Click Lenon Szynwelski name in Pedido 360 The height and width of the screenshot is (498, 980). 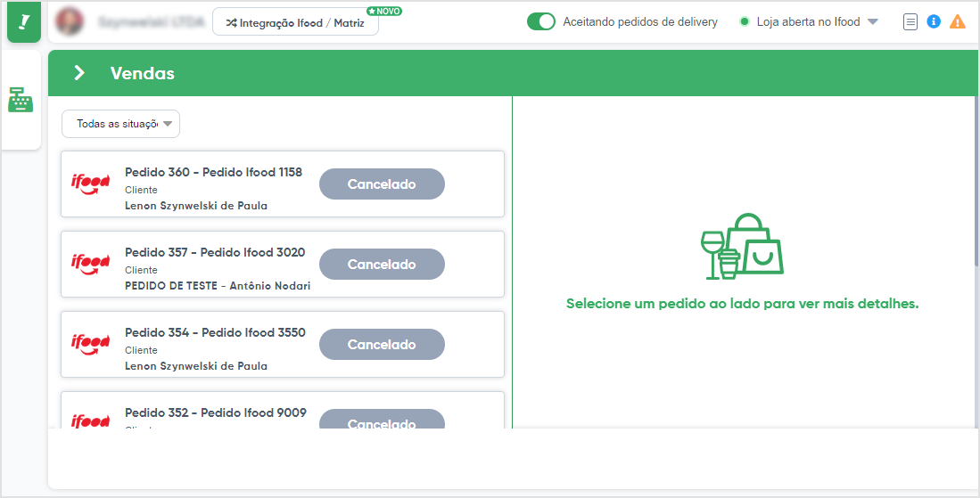(196, 205)
